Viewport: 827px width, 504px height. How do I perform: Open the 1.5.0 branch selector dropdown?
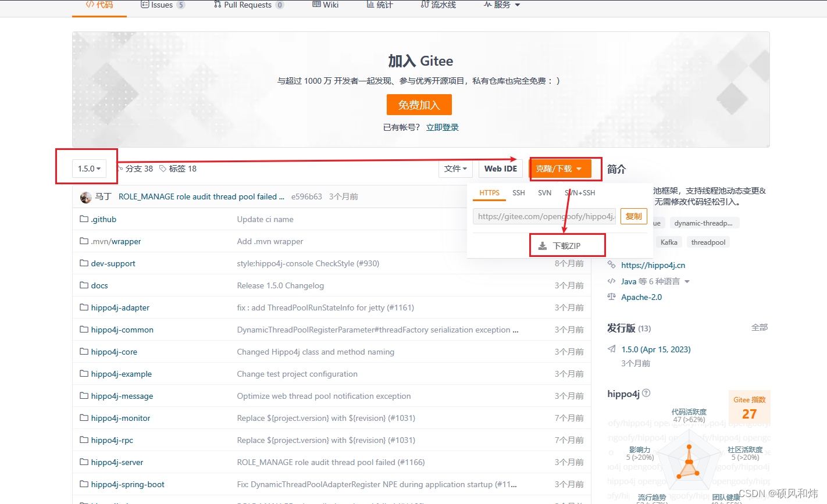pos(90,169)
